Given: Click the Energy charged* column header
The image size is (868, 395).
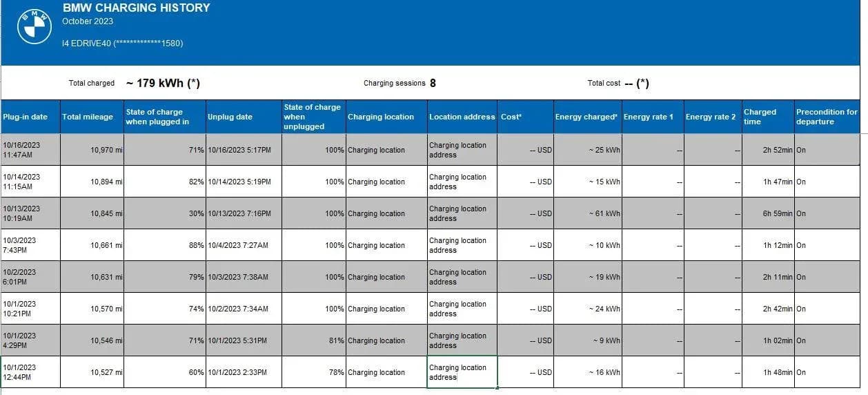Looking at the screenshot, I should [588, 117].
